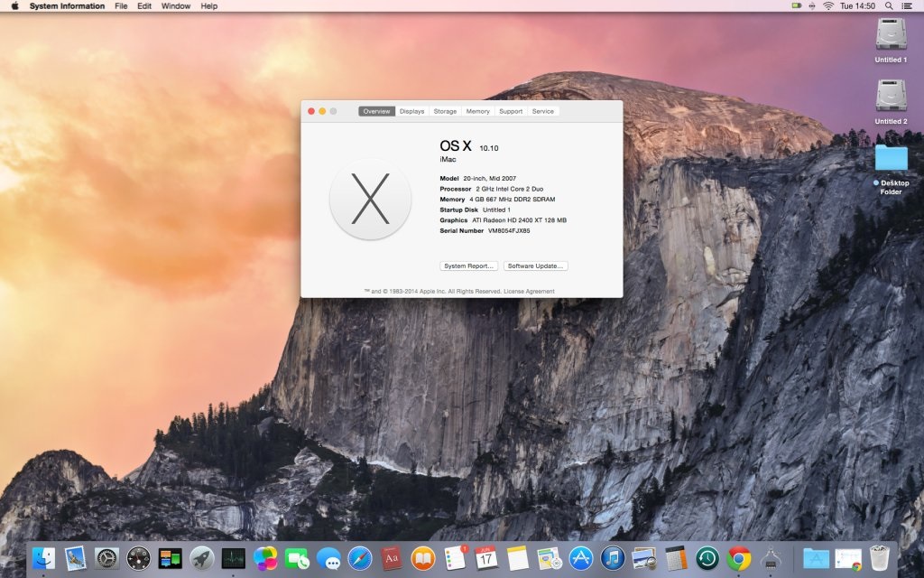Open App Store icon in Dock
This screenshot has height=578, width=924.
pos(581,558)
